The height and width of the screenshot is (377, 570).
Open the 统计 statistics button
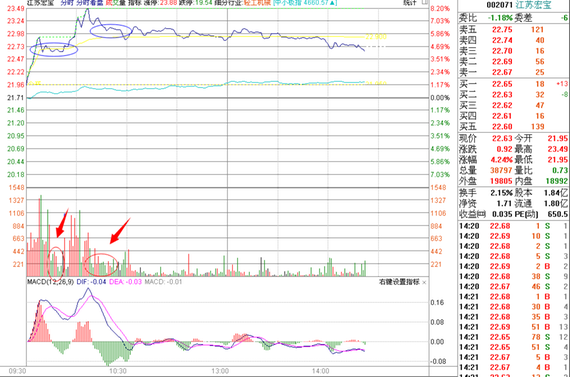410,3
